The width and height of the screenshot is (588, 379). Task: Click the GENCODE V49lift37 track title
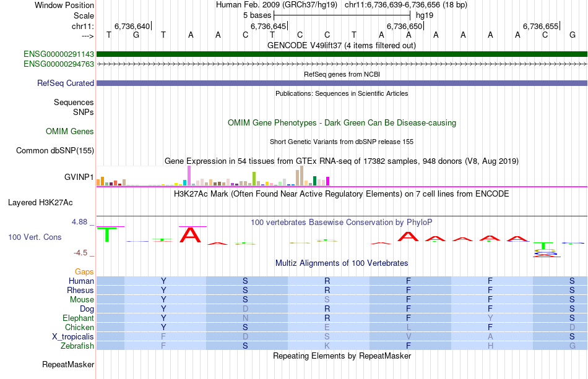click(x=342, y=45)
